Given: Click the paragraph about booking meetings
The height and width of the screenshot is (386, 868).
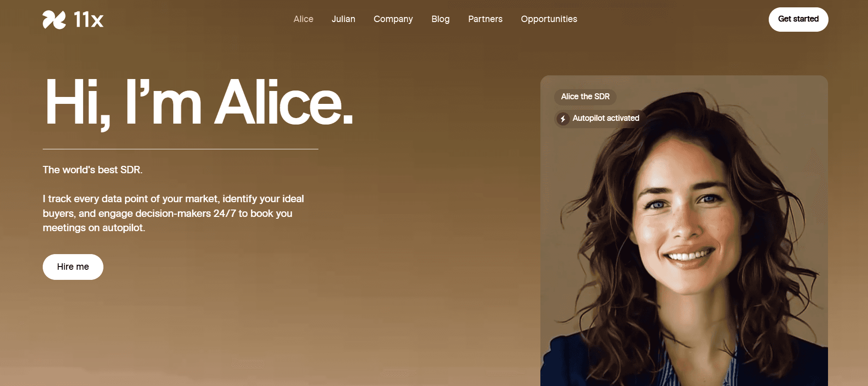Looking at the screenshot, I should (x=173, y=213).
